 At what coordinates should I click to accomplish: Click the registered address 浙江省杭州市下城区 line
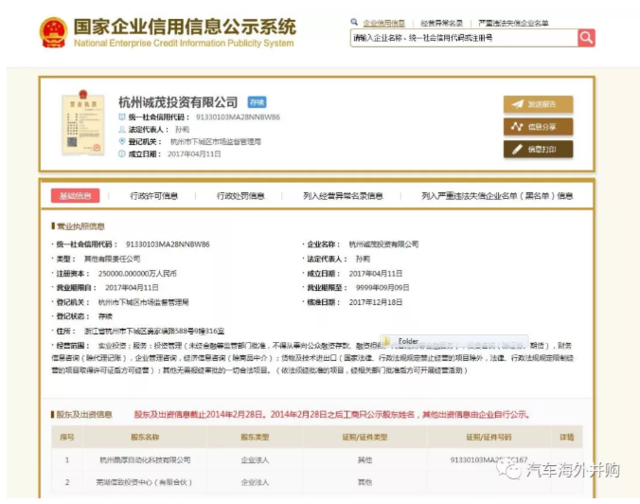pos(154,331)
